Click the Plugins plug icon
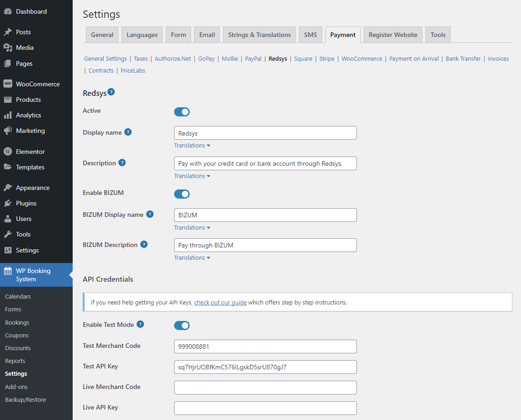521x420 pixels. pos(8,203)
